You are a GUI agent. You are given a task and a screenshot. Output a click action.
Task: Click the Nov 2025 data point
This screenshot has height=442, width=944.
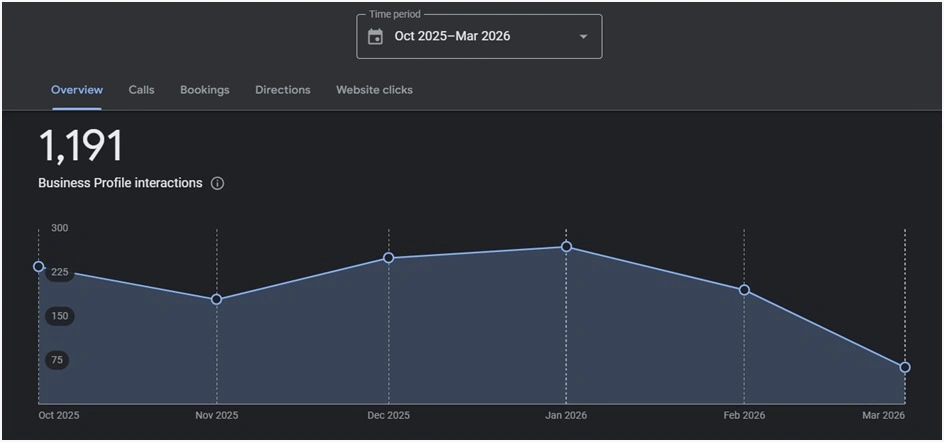[217, 299]
